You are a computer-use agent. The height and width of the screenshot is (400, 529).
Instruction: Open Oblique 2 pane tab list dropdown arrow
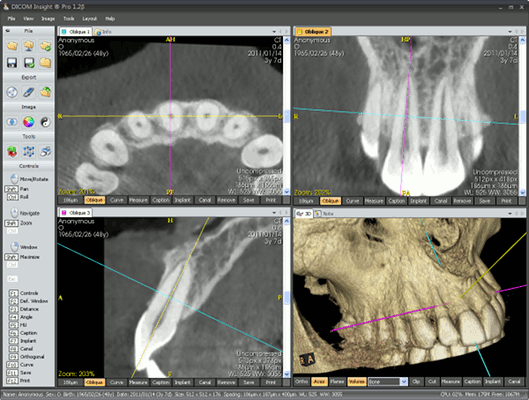click(510, 32)
